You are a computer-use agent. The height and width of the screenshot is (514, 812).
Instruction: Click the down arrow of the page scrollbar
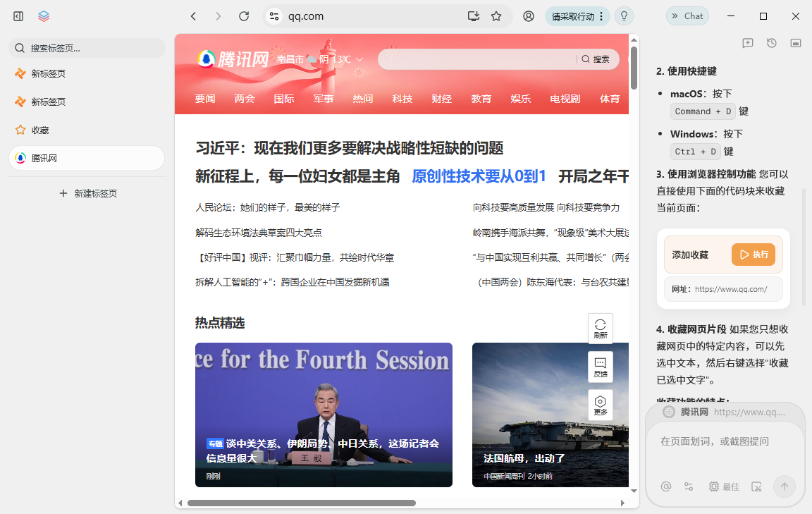pos(634,491)
